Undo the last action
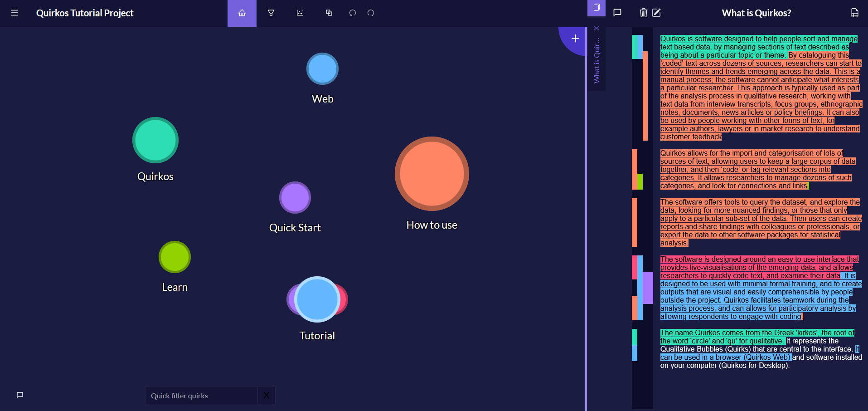 click(352, 13)
